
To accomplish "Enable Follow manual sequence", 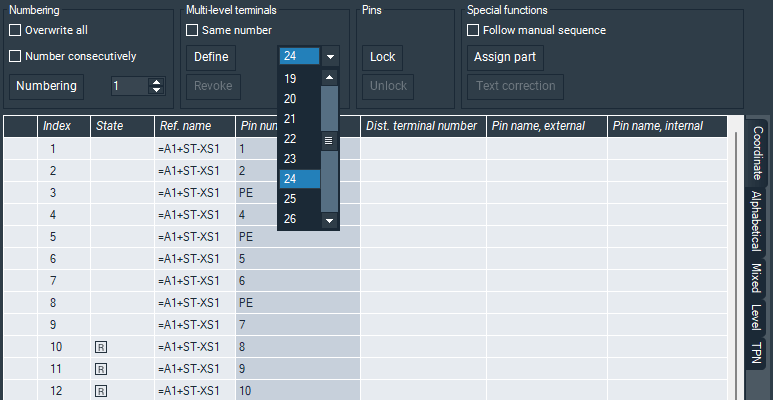I will pos(475,30).
